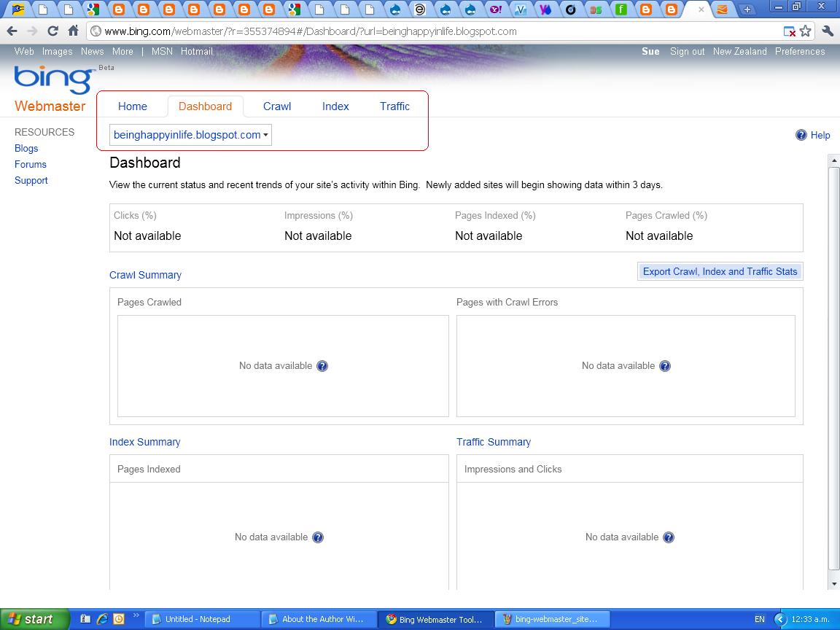Go back using the browser back arrow

pyautogui.click(x=12, y=31)
